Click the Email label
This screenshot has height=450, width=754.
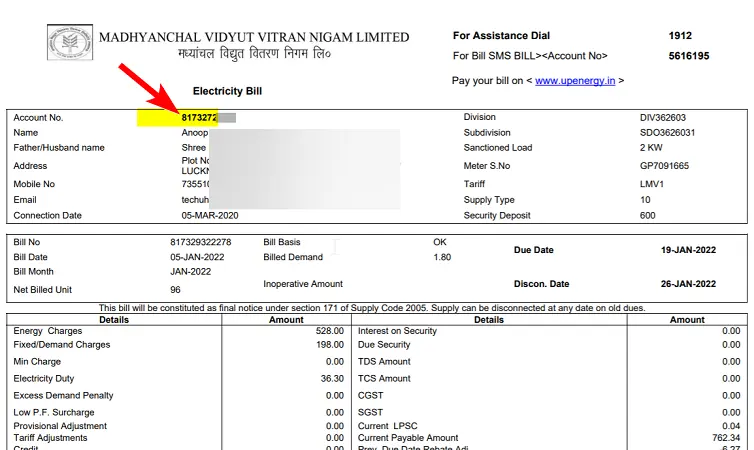[x=25, y=200]
